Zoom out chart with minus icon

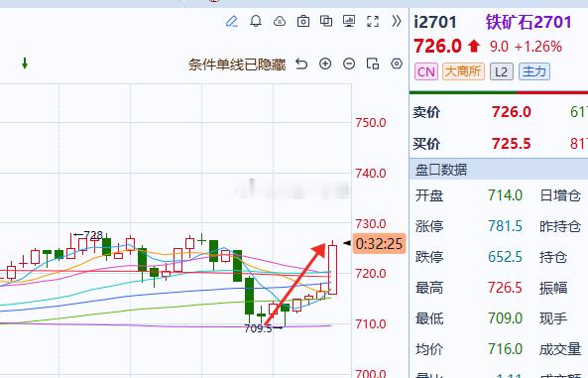pos(349,63)
